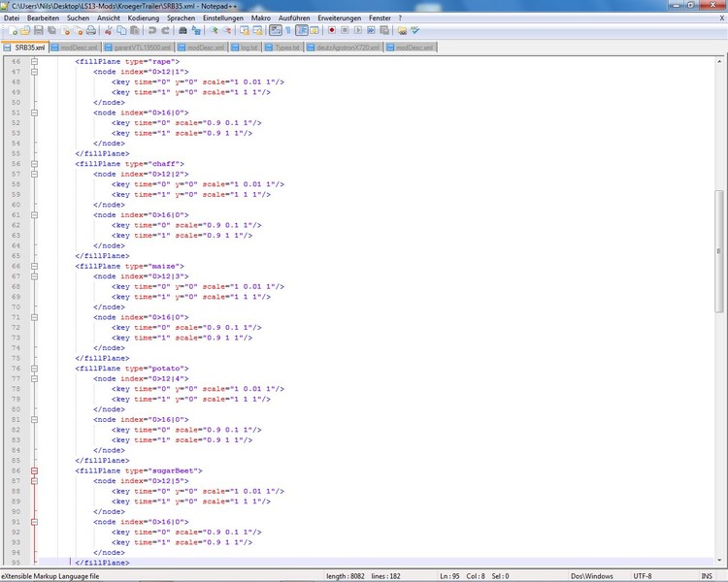Click the Playback macro icon
728x582 pixels.
357,31
